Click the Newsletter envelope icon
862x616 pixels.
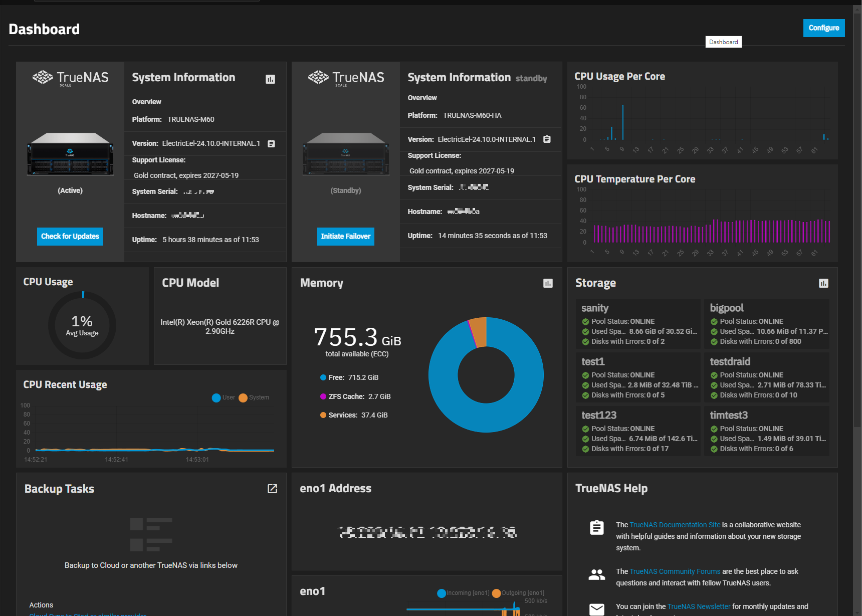pyautogui.click(x=596, y=609)
